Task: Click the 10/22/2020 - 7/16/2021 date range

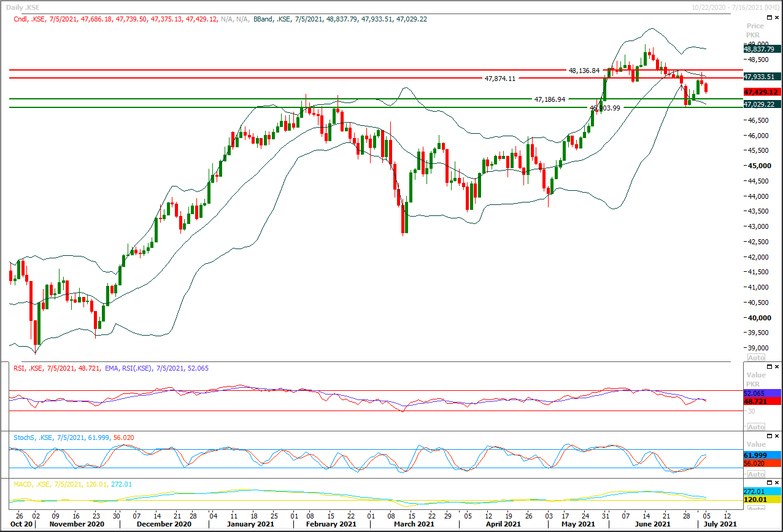Action: [736, 7]
